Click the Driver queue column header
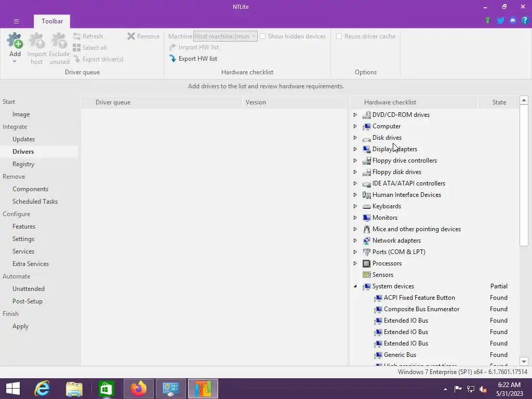The image size is (532, 399). tap(162, 102)
